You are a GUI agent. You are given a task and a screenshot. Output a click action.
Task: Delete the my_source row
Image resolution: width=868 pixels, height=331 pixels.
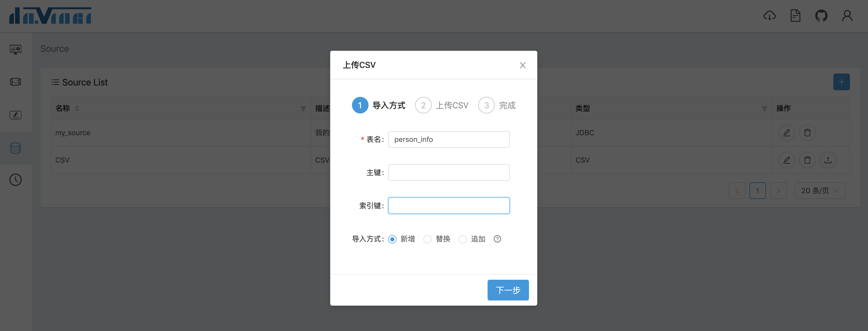pos(807,132)
